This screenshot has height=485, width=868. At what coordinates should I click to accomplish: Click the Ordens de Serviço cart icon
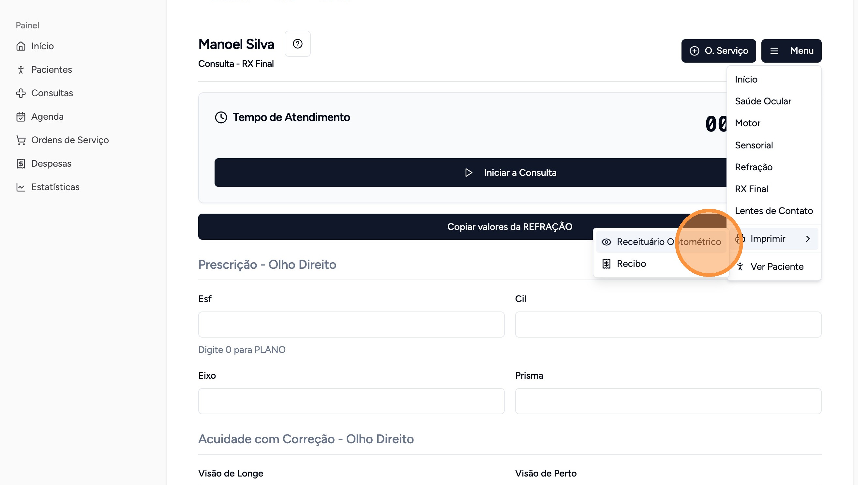tap(21, 140)
